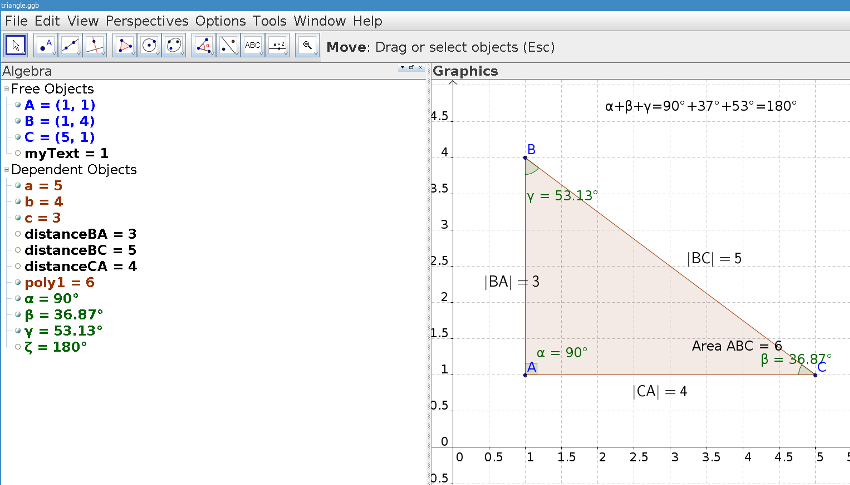This screenshot has width=850, height=485.
Task: Select the Line through Two Points tool
Action: tap(70, 46)
